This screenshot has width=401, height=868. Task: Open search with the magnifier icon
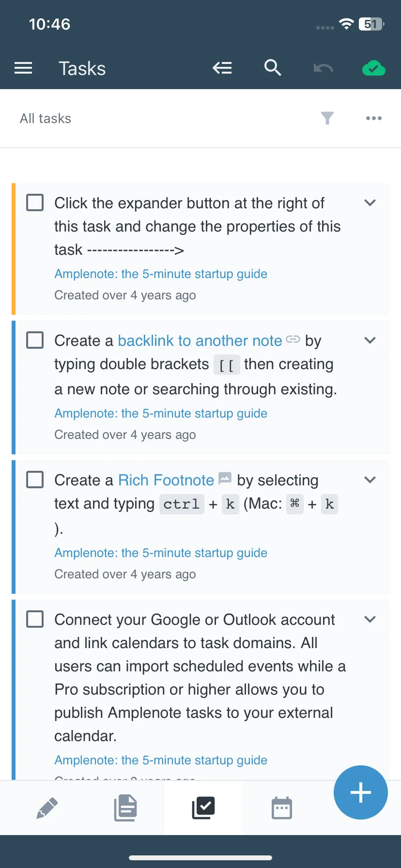pos(273,68)
